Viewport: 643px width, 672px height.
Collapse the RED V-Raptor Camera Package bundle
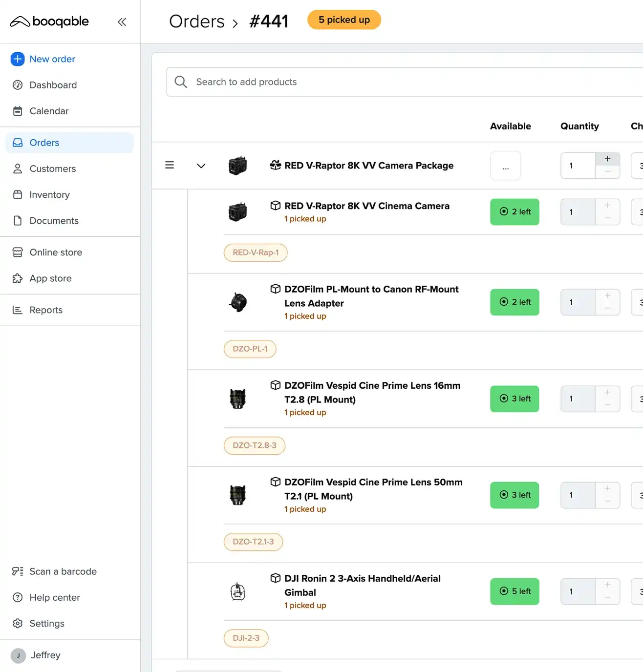pyautogui.click(x=201, y=166)
